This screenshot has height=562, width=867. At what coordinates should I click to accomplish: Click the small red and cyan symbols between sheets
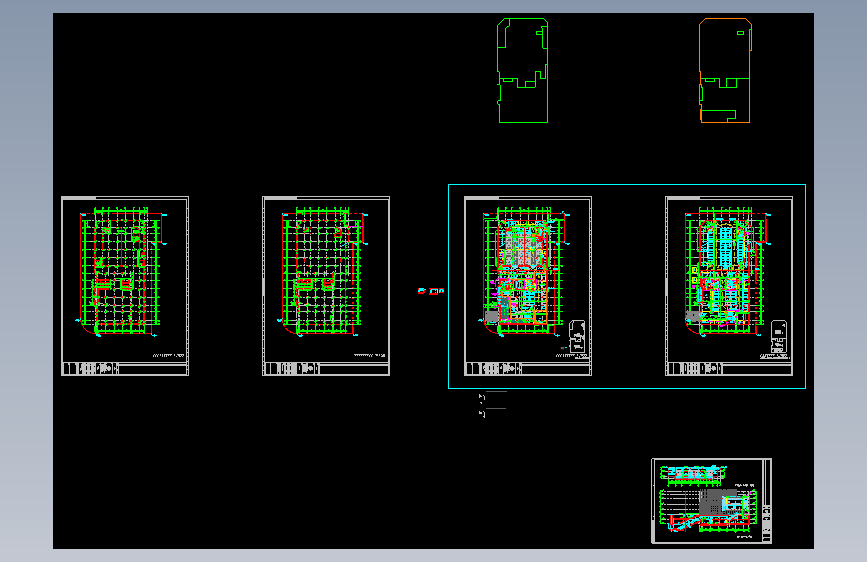tap(431, 291)
